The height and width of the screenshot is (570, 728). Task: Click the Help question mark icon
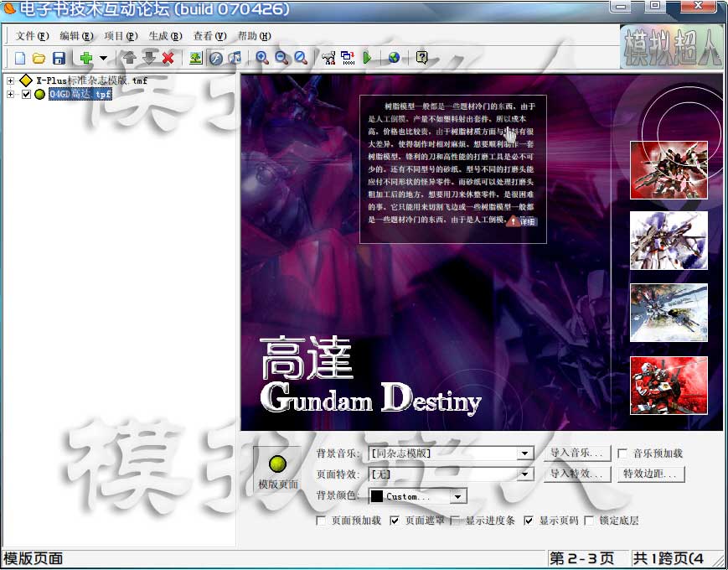coord(421,58)
